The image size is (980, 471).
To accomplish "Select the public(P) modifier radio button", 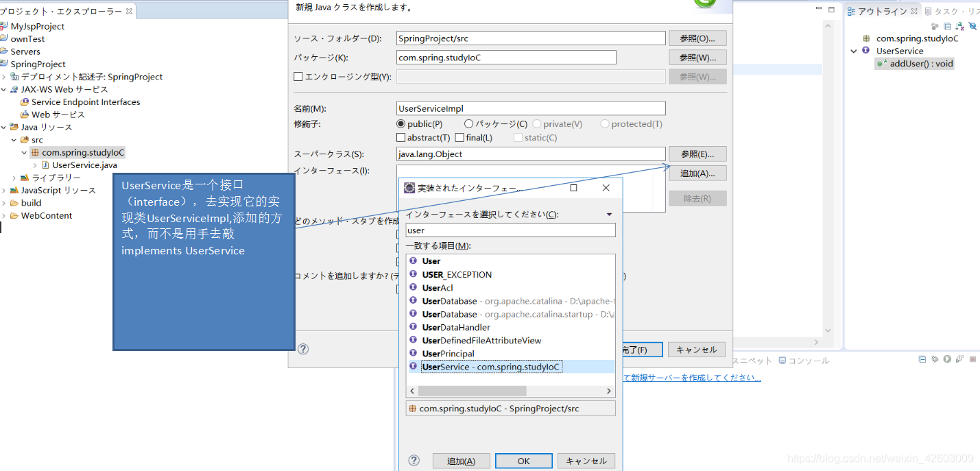I will 401,124.
